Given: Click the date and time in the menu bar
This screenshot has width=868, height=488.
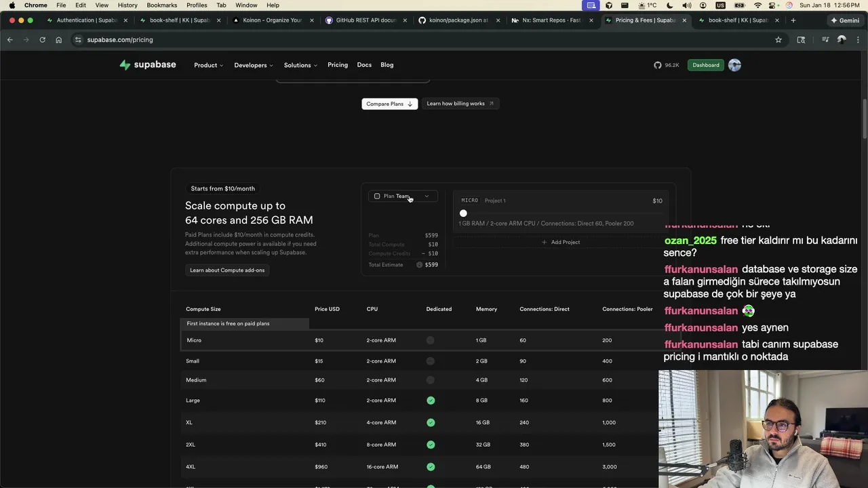Looking at the screenshot, I should [x=831, y=5].
